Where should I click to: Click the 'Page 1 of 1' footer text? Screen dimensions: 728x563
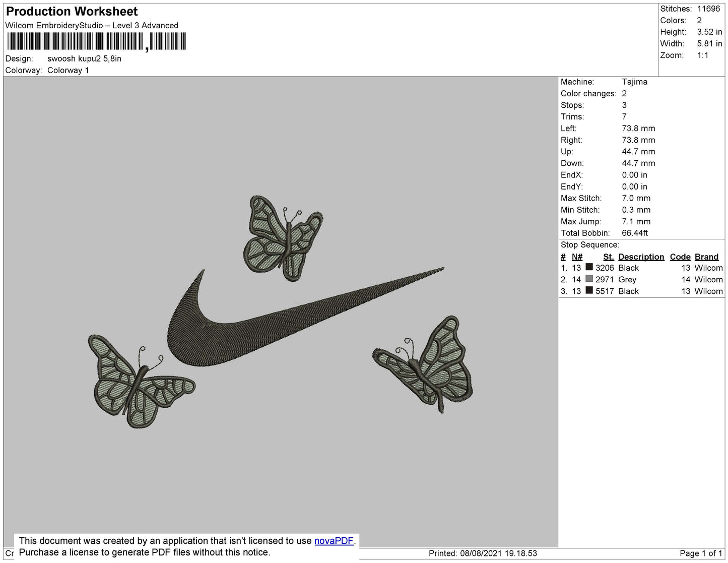pos(701,553)
